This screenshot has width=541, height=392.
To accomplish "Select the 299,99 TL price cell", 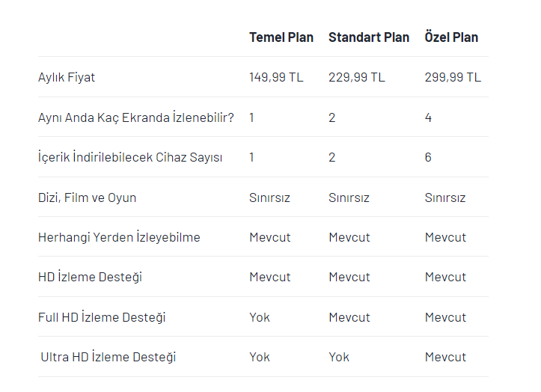I will tap(453, 77).
